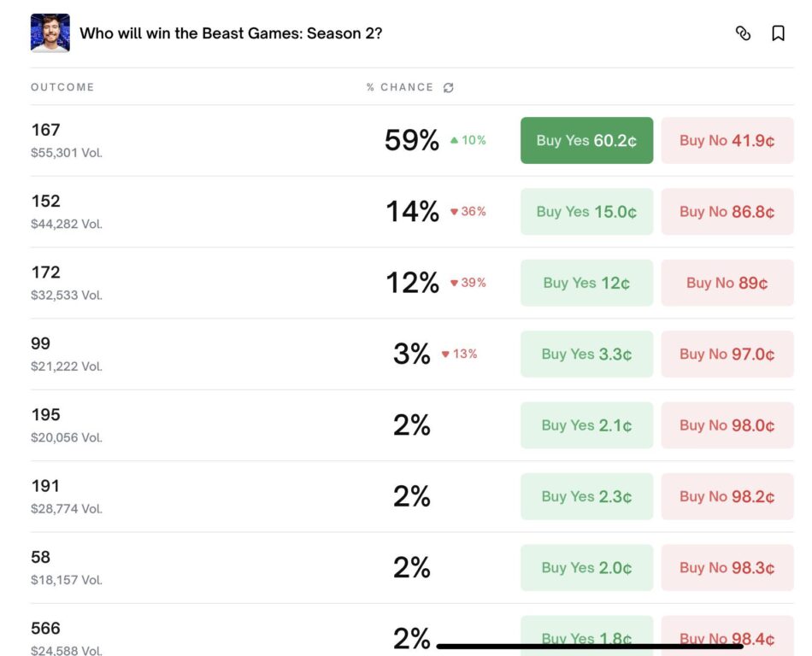Click Buy No 98.0¢ for outcome 195
The image size is (812, 656).
(727, 425)
